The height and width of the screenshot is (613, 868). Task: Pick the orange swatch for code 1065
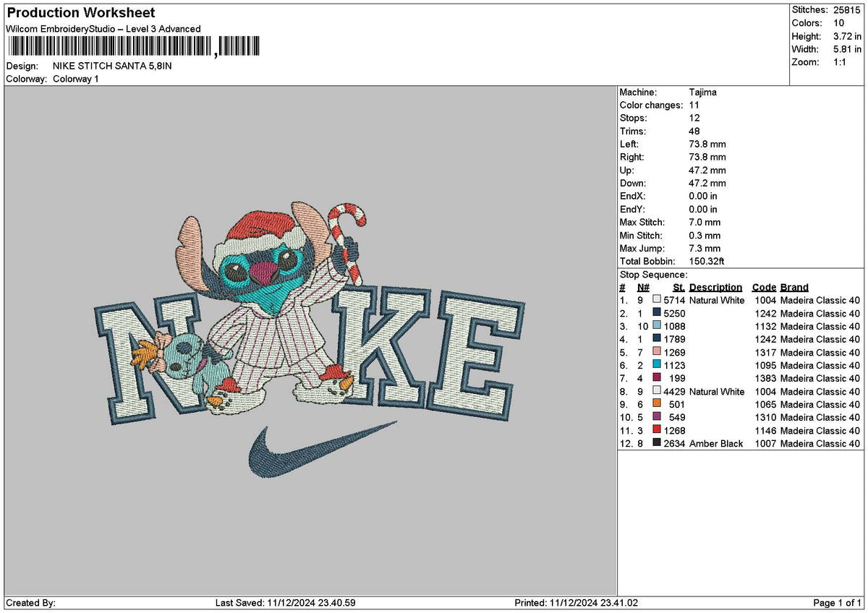click(x=657, y=403)
